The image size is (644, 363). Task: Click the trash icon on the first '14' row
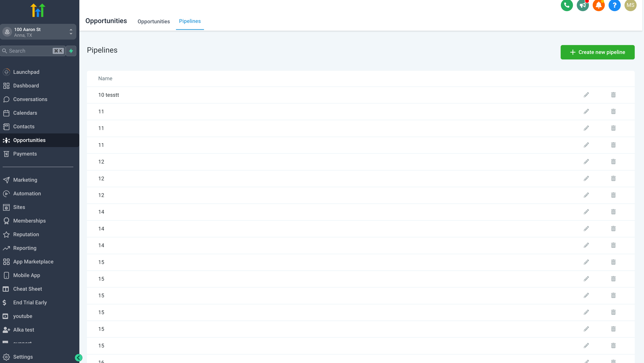pyautogui.click(x=613, y=212)
